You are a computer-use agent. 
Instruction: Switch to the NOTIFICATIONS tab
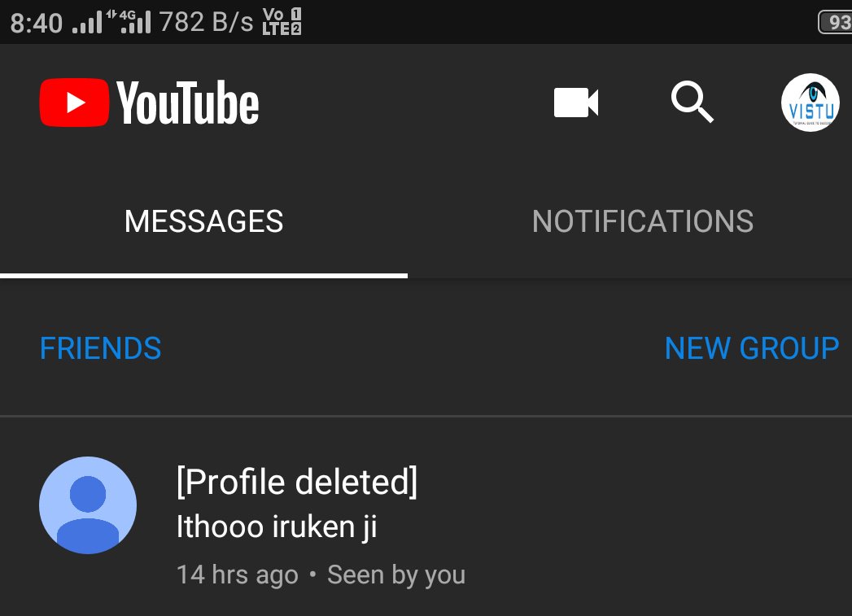coord(643,221)
